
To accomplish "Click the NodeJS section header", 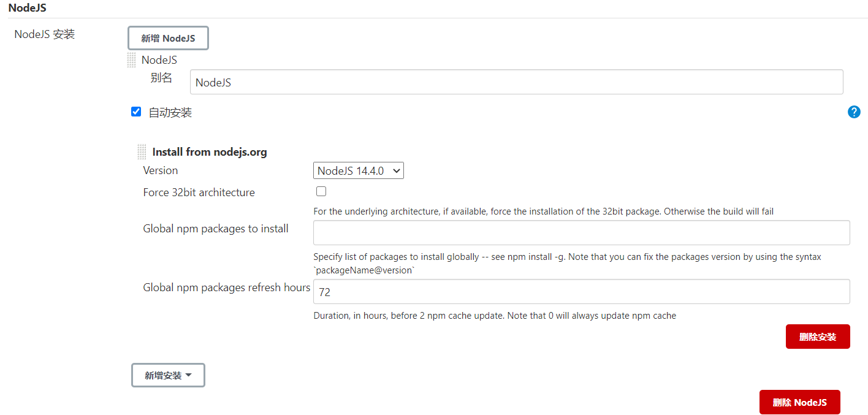I will coord(27,8).
